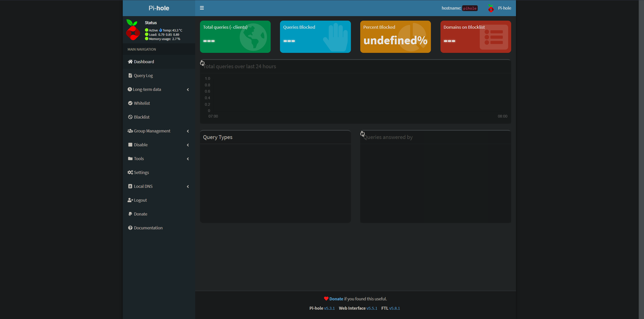
Task: Expand the Long-term data submenu arrow
Action: point(188,90)
